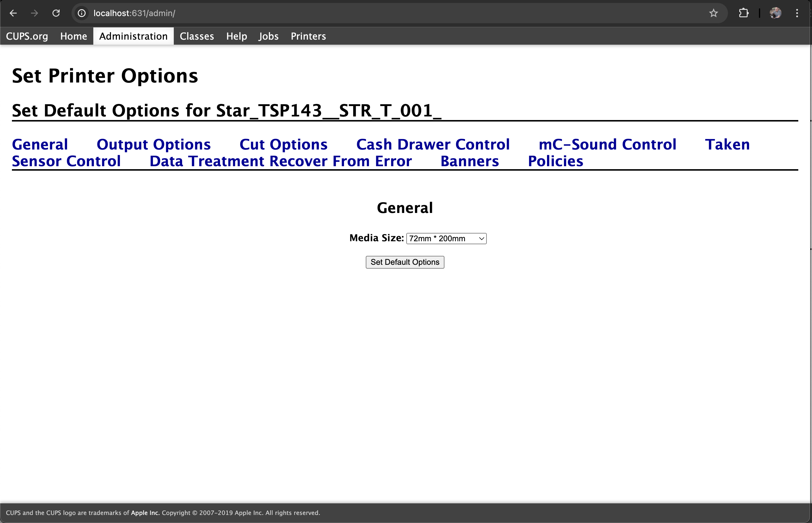Open the CUPS.org link in navigation bar
This screenshot has height=523, width=812.
click(27, 36)
